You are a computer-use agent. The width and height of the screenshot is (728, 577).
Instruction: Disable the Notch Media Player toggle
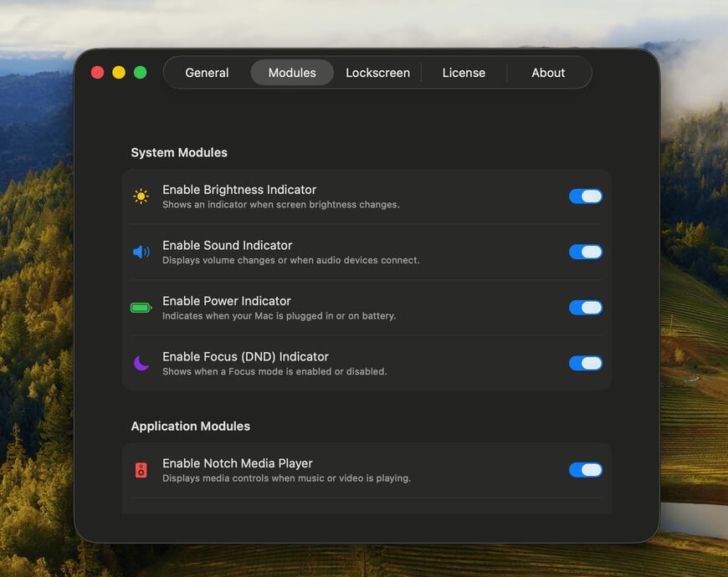[x=585, y=470]
